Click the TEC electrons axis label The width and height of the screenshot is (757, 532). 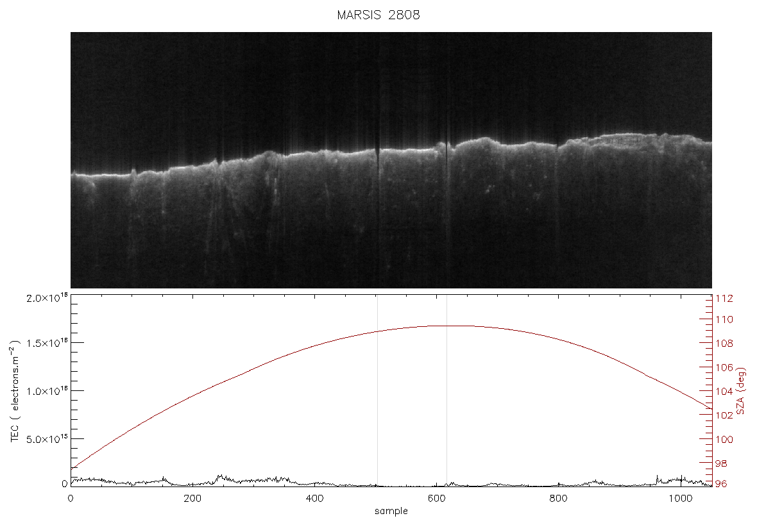15,391
